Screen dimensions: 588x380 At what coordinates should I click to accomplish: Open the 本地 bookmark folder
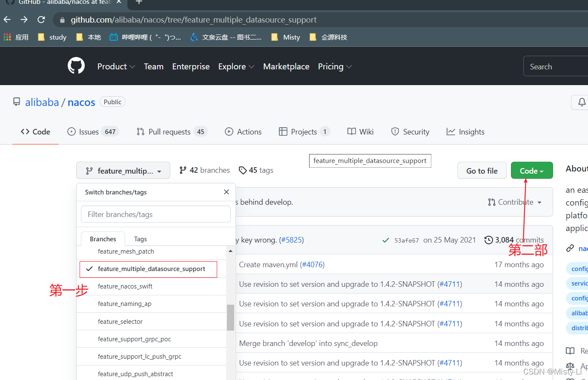click(x=89, y=37)
